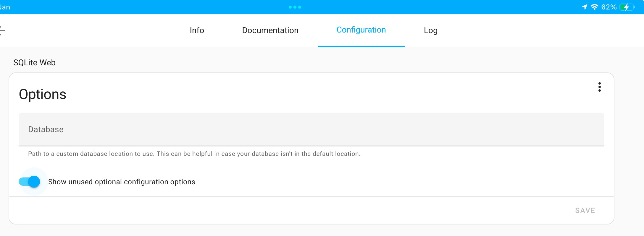Tap the charging battery icon
Image resolution: width=644 pixels, height=236 pixels.
(x=627, y=7)
